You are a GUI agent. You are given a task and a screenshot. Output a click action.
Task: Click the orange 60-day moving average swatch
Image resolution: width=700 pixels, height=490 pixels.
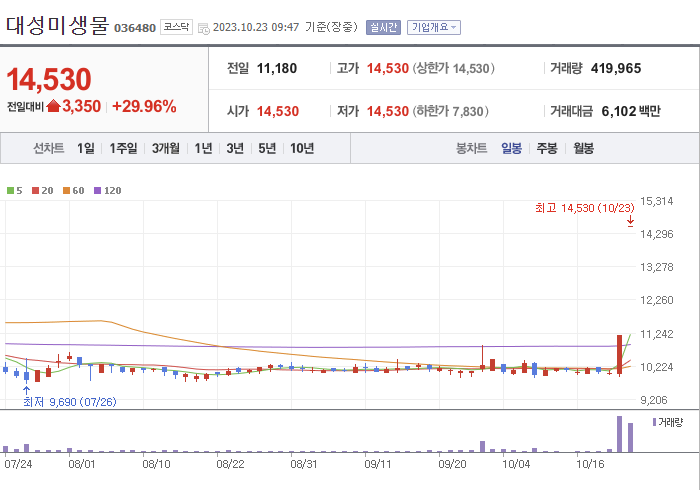click(x=67, y=191)
